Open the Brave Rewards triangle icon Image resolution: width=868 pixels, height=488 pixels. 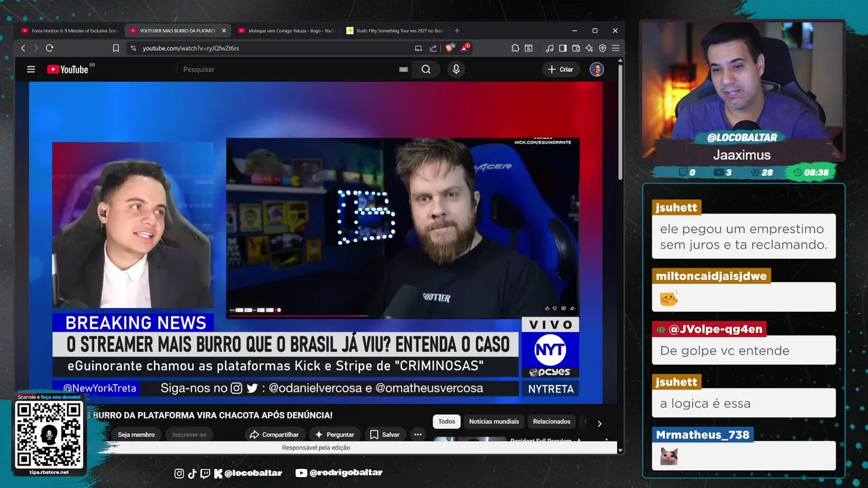tap(465, 48)
